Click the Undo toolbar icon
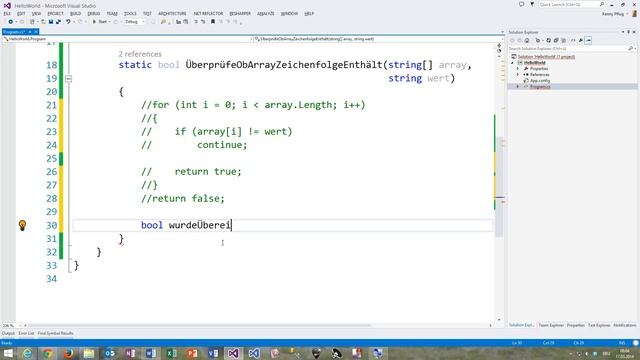640x360 pixels. [68, 22]
